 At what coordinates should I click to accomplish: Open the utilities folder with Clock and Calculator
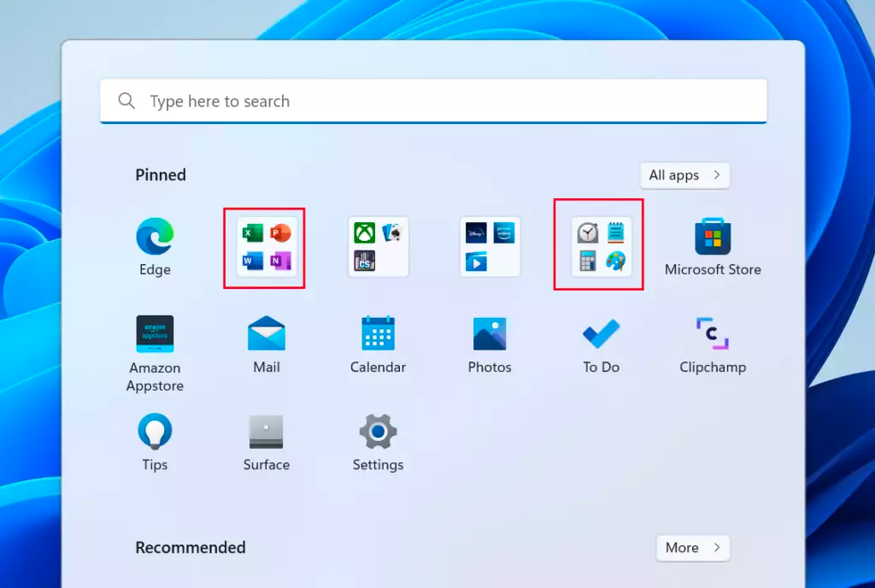(601, 247)
